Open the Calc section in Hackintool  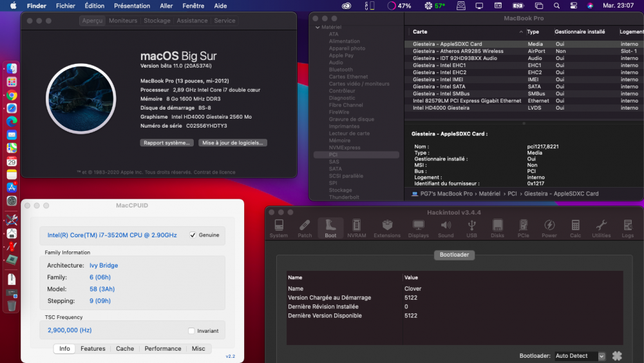(x=575, y=229)
